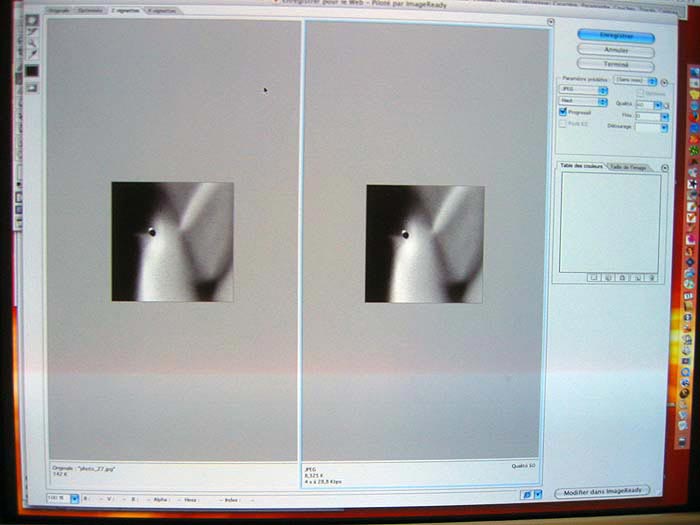Enable the Profil ICC checkbox

tap(563, 124)
